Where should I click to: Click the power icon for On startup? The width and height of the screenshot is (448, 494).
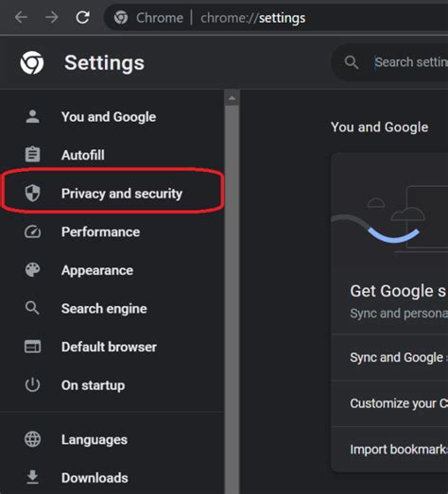32,385
